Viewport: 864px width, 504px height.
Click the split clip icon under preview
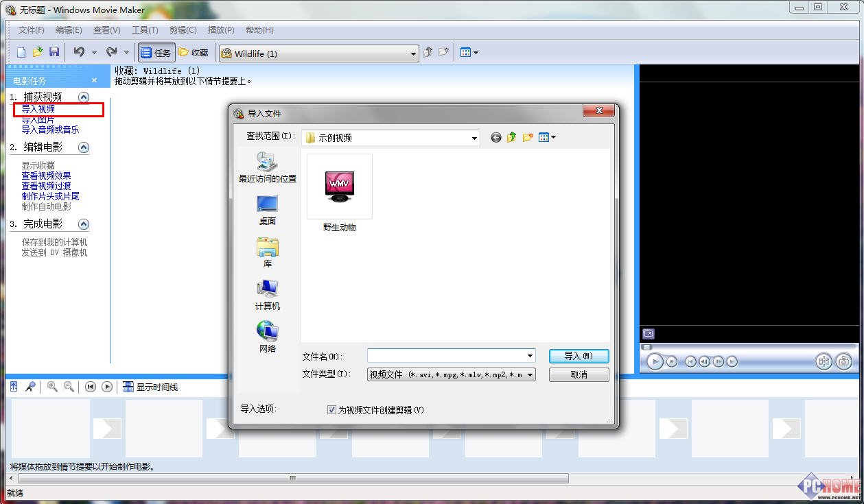[824, 361]
